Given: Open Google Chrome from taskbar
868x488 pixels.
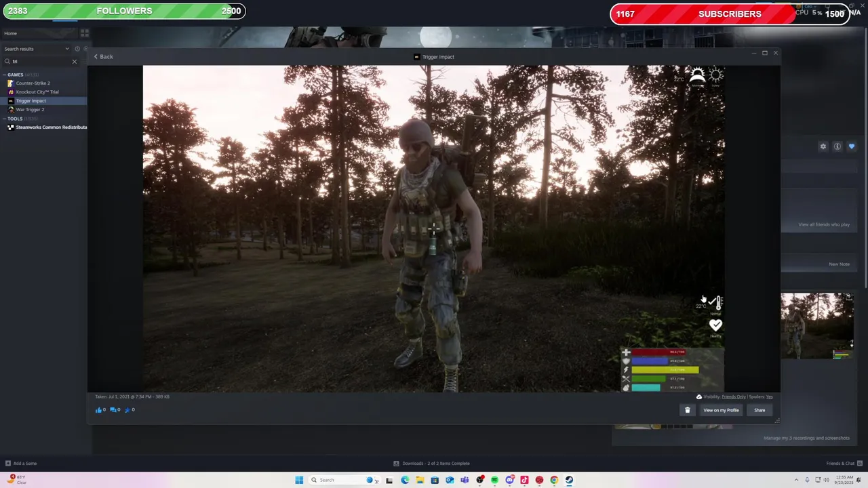Looking at the screenshot, I should [554, 480].
